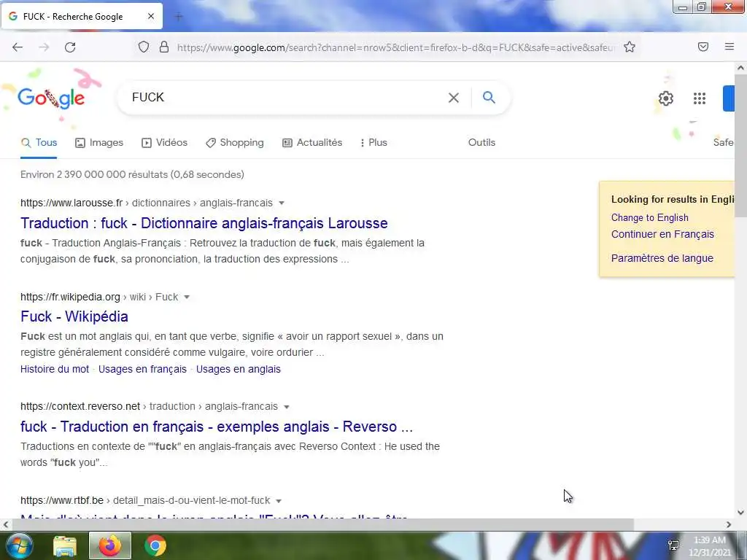The image size is (747, 560).
Task: Switch to the Images tab
Action: pos(99,142)
